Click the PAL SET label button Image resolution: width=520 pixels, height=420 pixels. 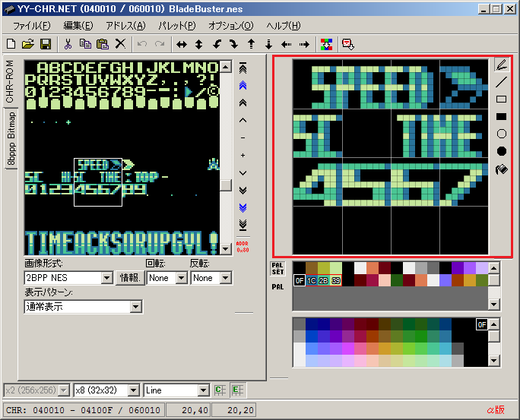pos(277,269)
